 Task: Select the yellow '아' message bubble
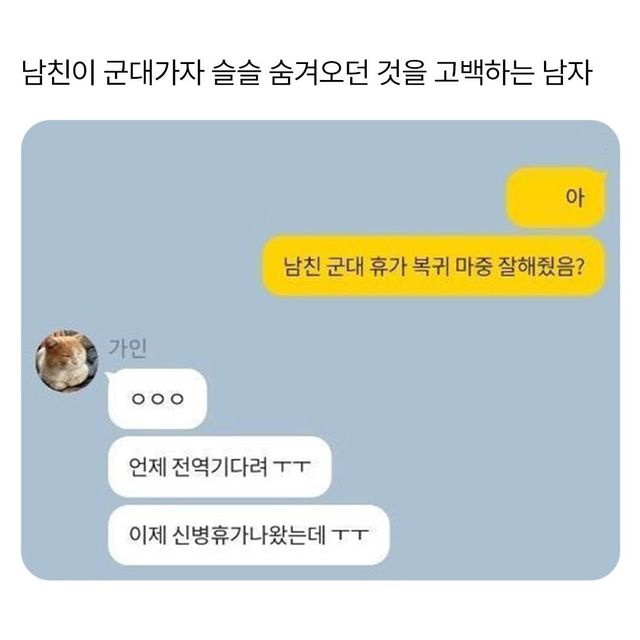(x=556, y=198)
